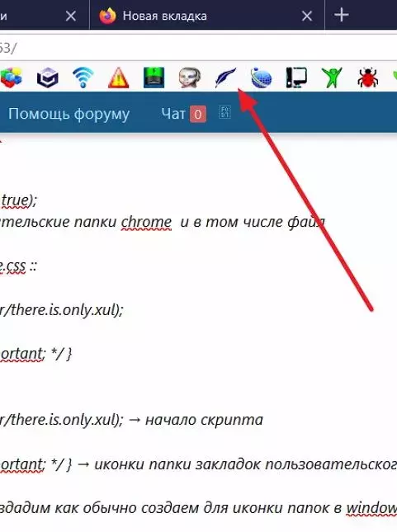Click the text 'и в том числе'

pyautogui.click(x=232, y=222)
